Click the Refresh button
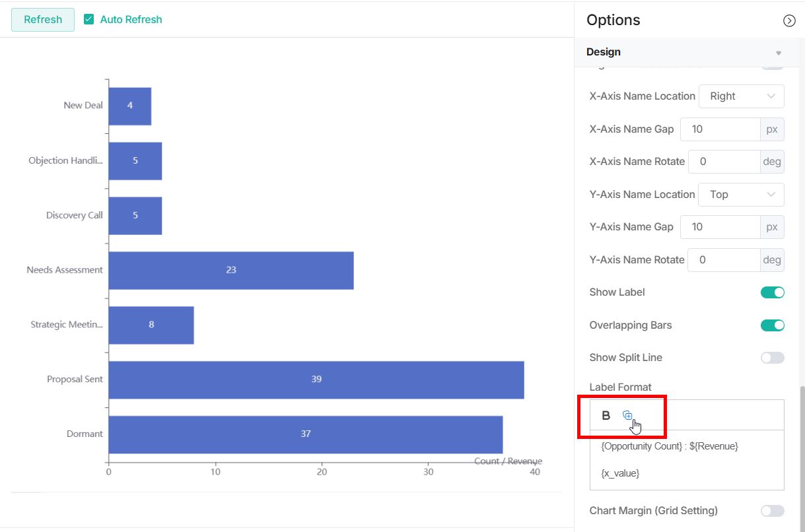805x532 pixels. (x=42, y=19)
